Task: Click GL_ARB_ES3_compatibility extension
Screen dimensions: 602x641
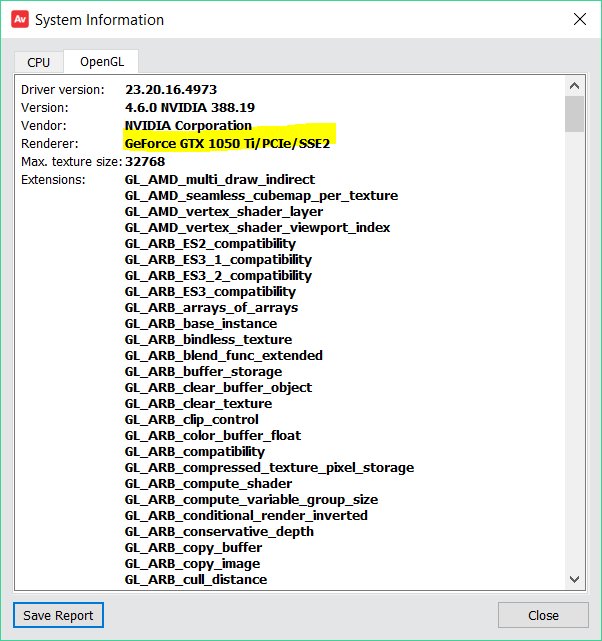Action: 210,291
